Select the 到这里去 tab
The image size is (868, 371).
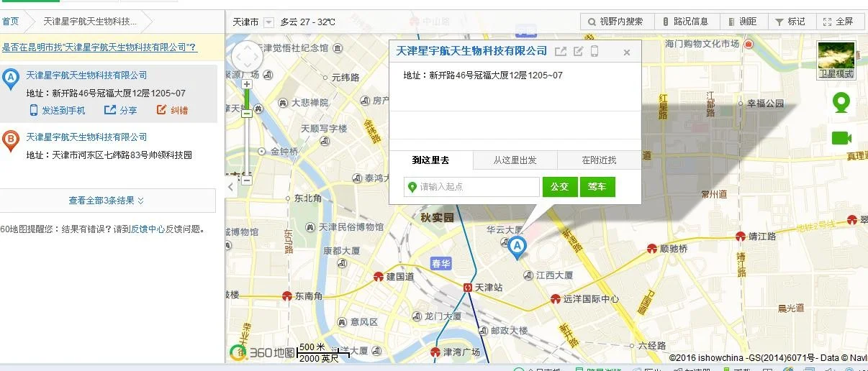pos(430,160)
